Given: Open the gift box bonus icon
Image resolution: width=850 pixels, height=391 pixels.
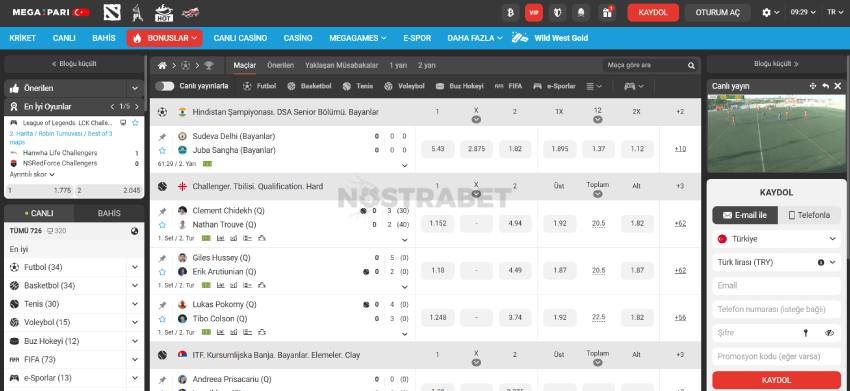Looking at the screenshot, I should point(607,12).
